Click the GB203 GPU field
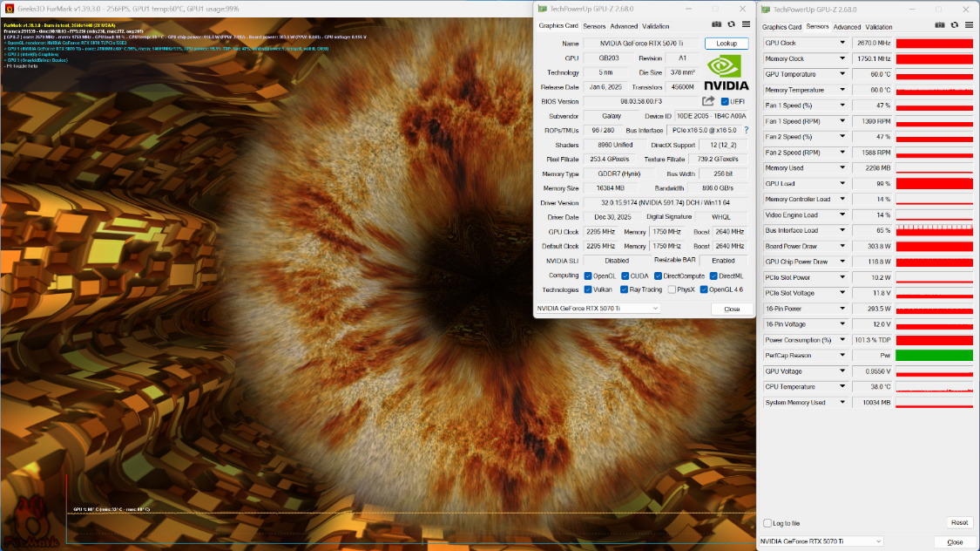980x551 pixels. 609,58
